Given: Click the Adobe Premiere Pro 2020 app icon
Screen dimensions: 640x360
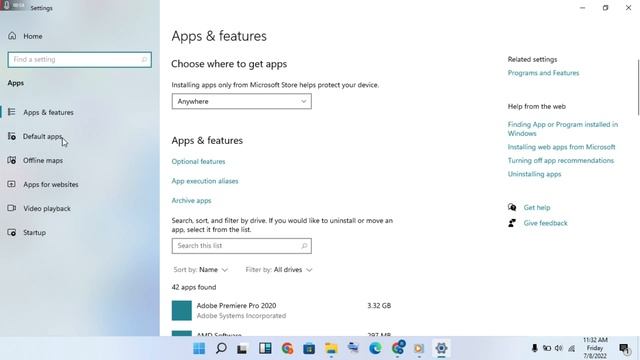Looking at the screenshot, I should tap(182, 311).
